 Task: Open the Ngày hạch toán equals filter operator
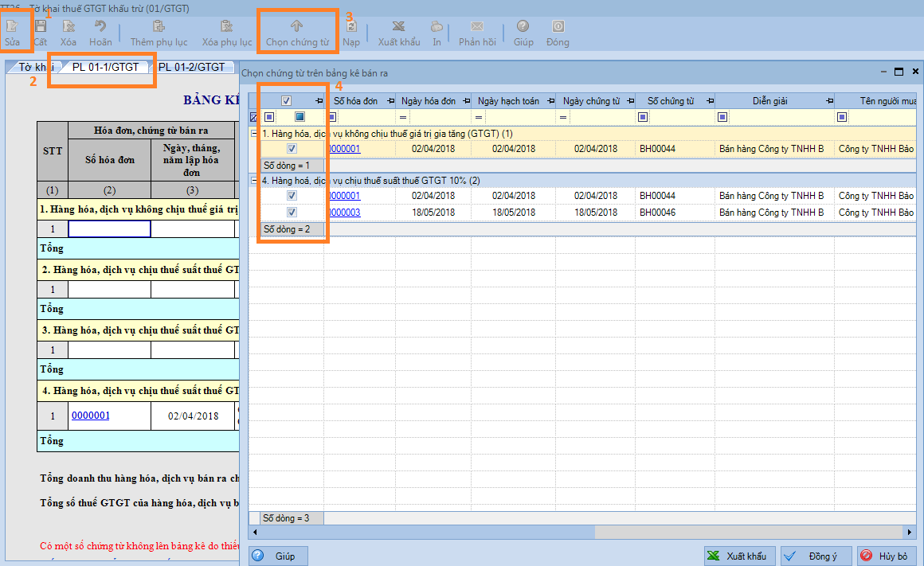pos(479,117)
